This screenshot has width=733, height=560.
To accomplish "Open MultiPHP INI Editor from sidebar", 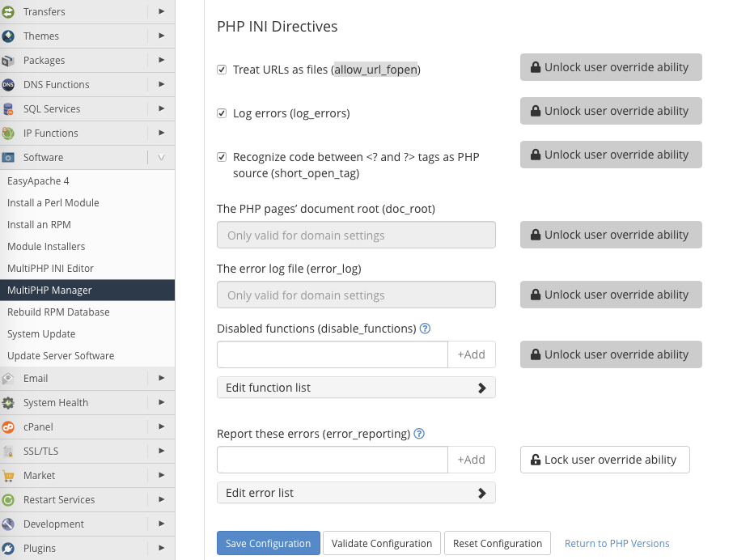I will tap(50, 268).
